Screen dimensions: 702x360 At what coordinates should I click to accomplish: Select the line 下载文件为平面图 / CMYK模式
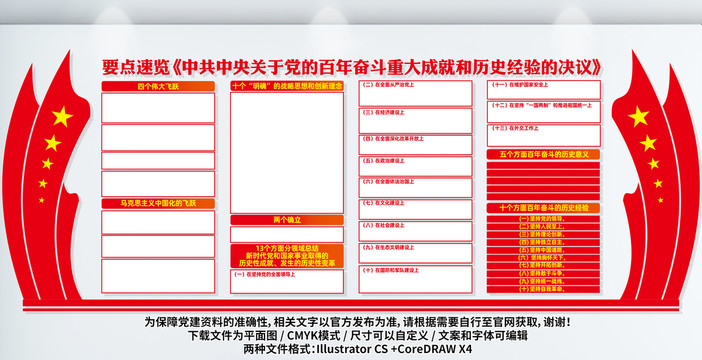pos(357,335)
